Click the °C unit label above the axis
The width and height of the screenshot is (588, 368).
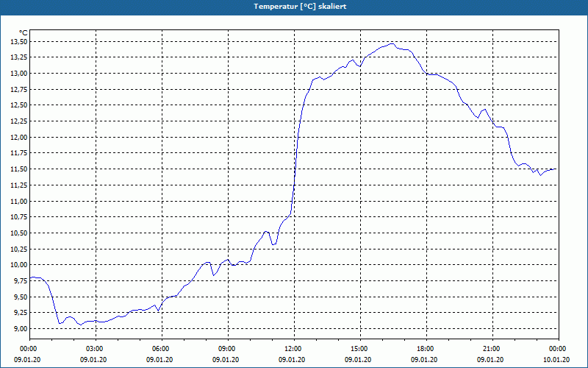pyautogui.click(x=24, y=33)
